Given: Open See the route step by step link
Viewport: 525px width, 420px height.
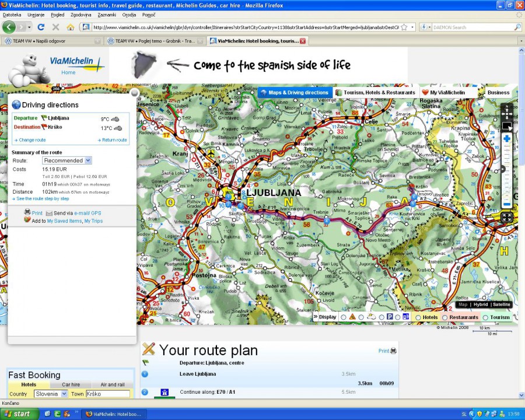Looking at the screenshot, I should 43,198.
